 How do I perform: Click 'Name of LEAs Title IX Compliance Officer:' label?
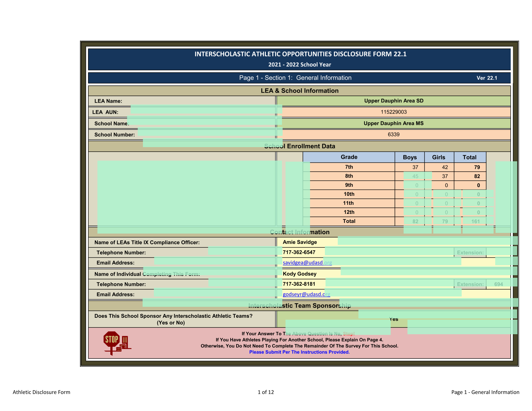coord(147,242)
